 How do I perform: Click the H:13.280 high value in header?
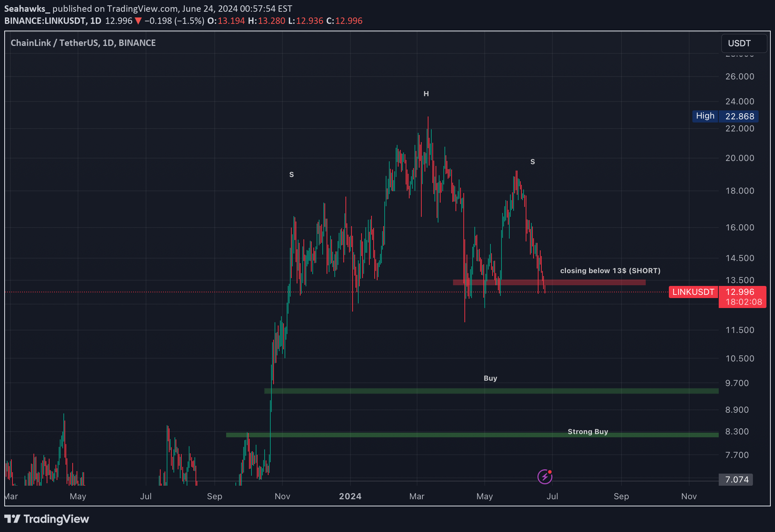click(x=266, y=21)
